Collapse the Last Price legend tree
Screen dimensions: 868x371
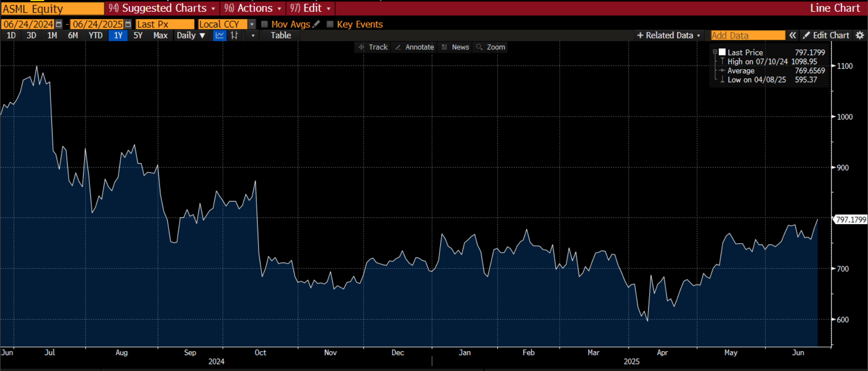(x=715, y=52)
